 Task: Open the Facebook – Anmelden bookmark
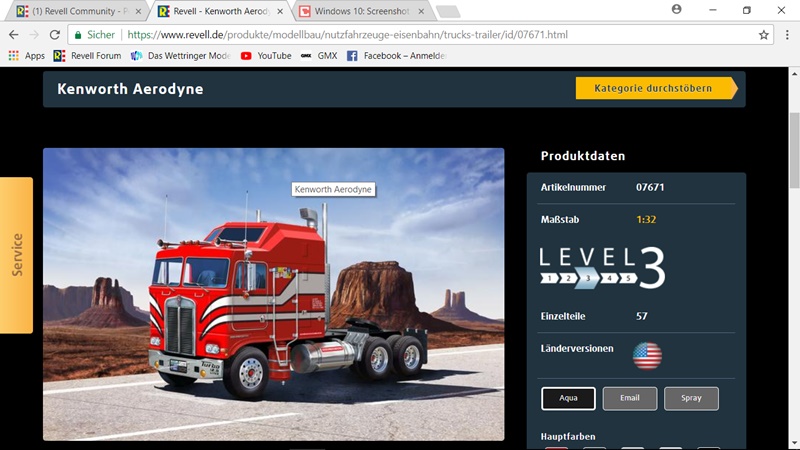[x=396, y=56]
